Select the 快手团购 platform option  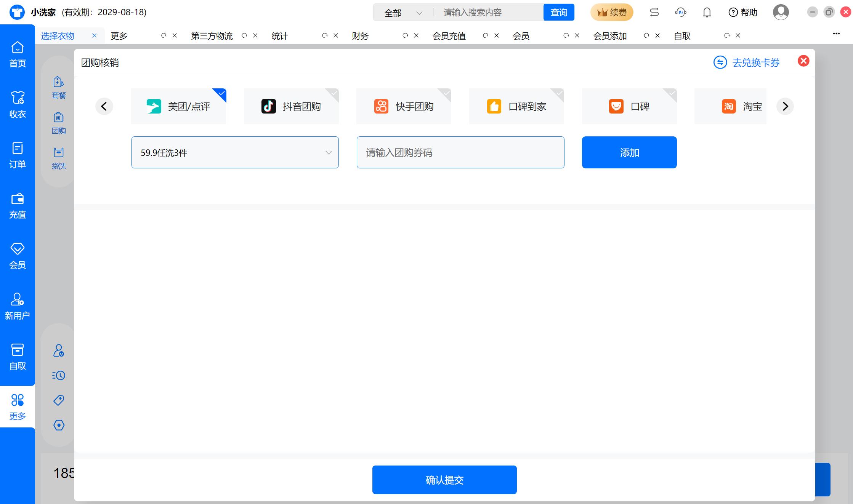tap(404, 106)
